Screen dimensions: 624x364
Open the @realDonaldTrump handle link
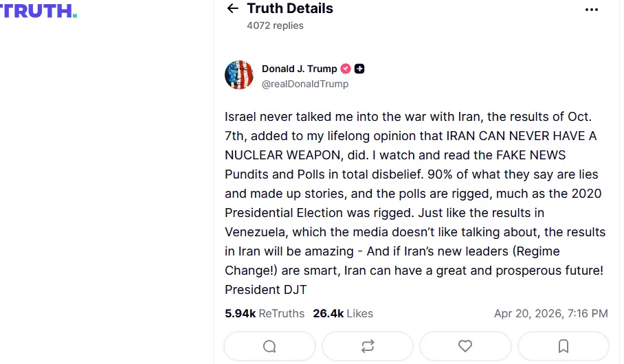click(305, 84)
